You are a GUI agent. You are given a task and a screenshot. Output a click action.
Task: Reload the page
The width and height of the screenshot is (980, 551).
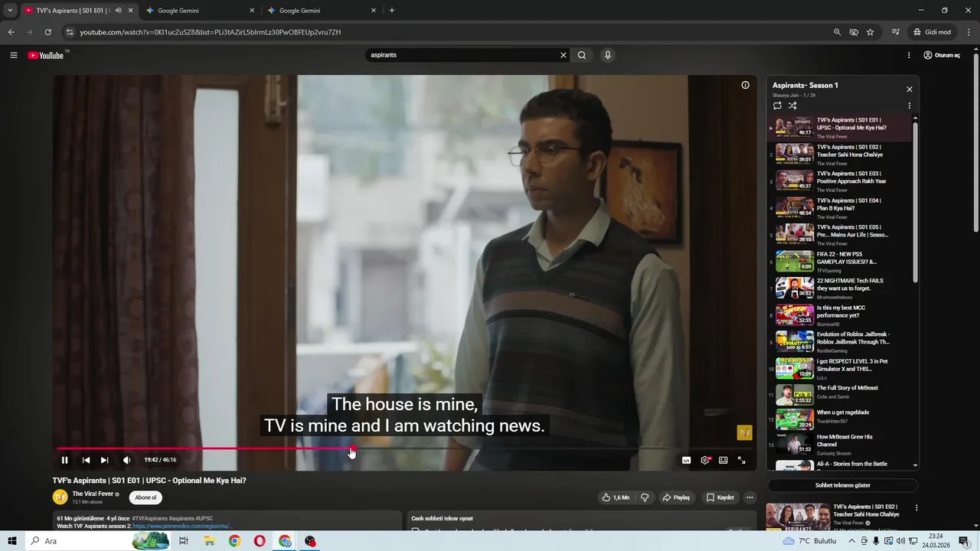click(47, 32)
